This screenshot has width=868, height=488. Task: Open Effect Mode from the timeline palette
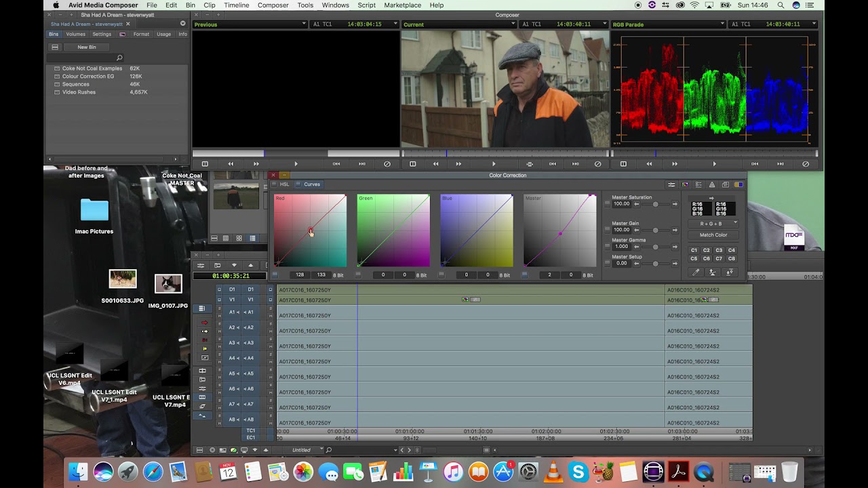click(202, 388)
